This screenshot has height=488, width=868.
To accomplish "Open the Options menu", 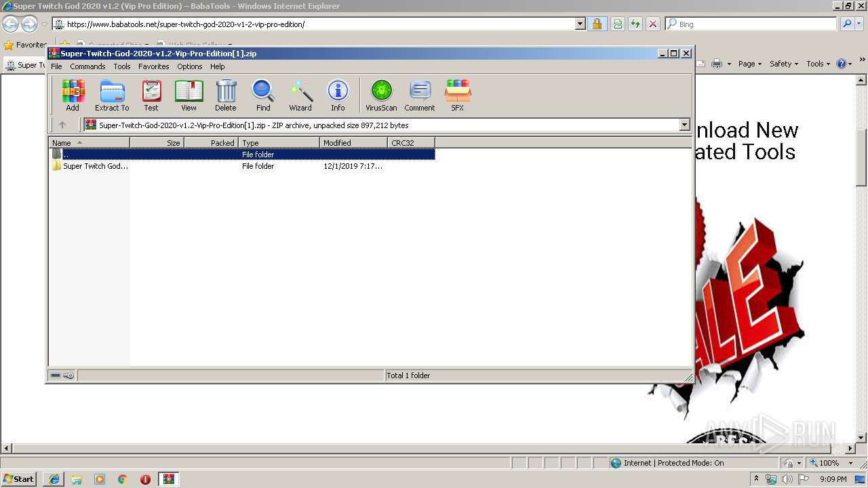I will pos(190,66).
